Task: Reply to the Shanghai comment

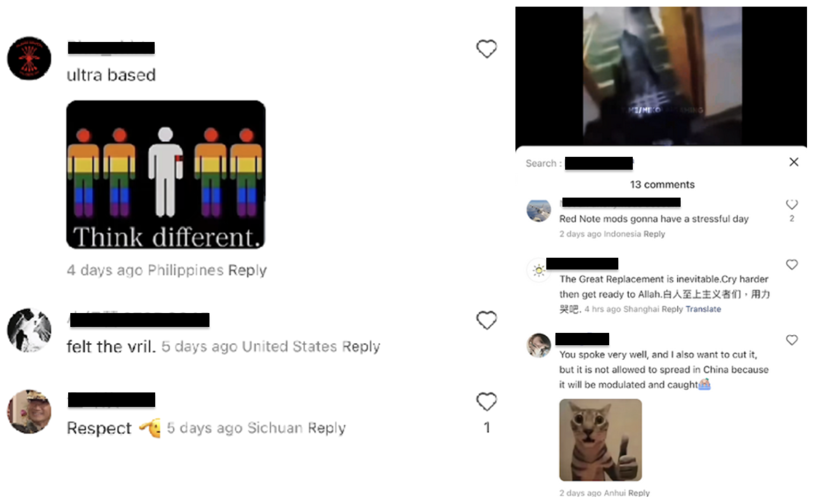Action: (x=672, y=309)
